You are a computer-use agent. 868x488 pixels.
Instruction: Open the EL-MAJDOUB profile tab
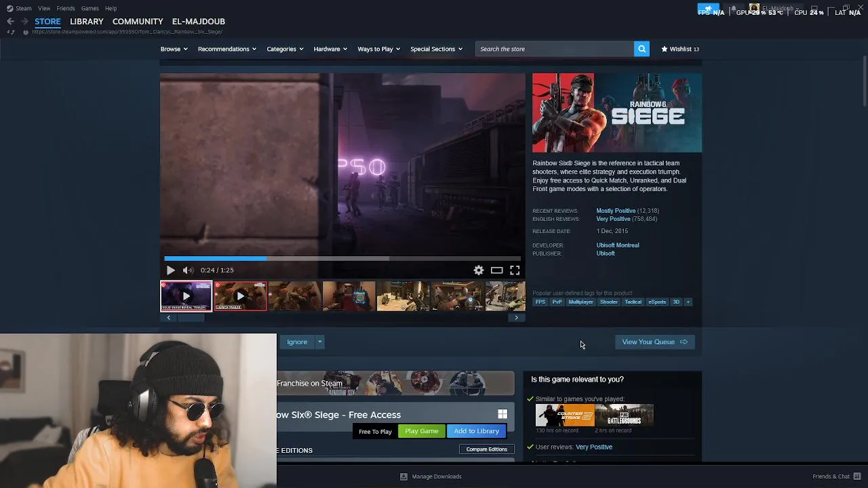(x=199, y=21)
